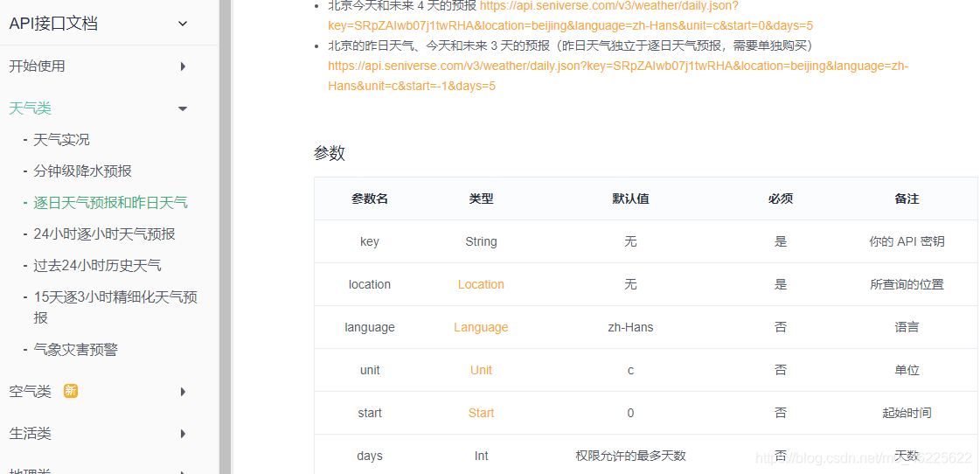Click the 你的 API 密钥 note cell
The height and width of the screenshot is (474, 980).
pos(907,241)
